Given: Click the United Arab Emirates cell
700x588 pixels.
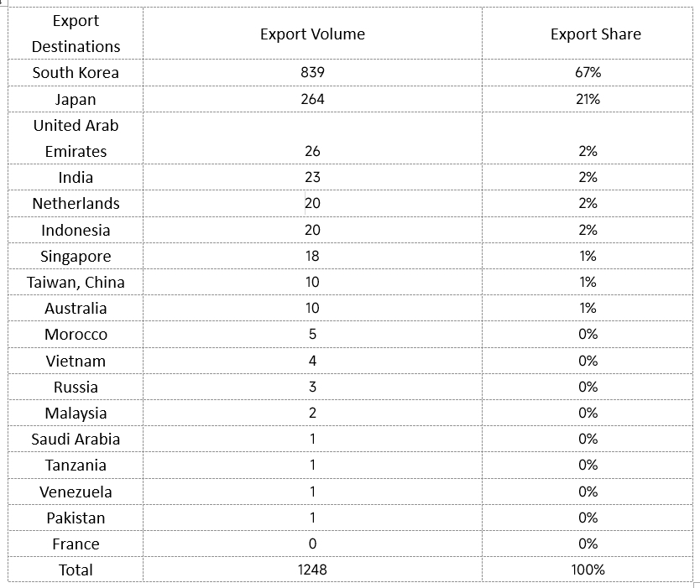Looking at the screenshot, I should (x=76, y=138).
